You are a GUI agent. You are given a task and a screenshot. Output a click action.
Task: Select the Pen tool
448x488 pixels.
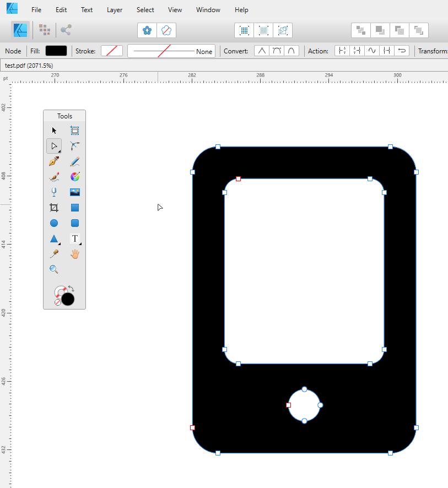(x=54, y=161)
